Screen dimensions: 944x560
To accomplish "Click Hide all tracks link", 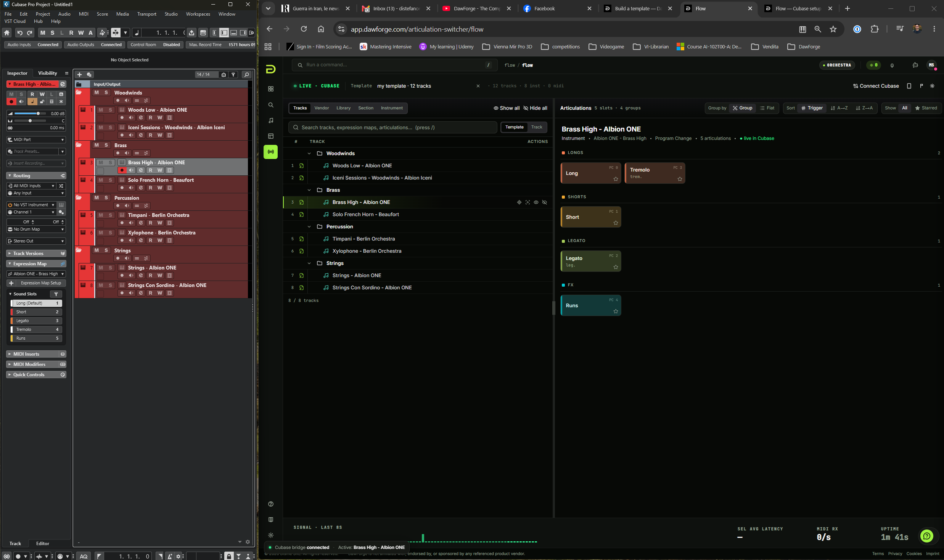I will coord(535,108).
